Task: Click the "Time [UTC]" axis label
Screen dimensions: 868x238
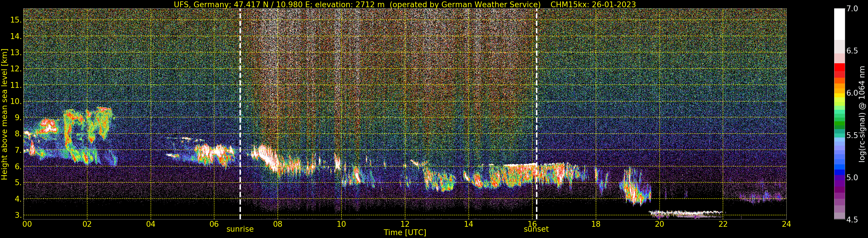Action: [x=405, y=233]
